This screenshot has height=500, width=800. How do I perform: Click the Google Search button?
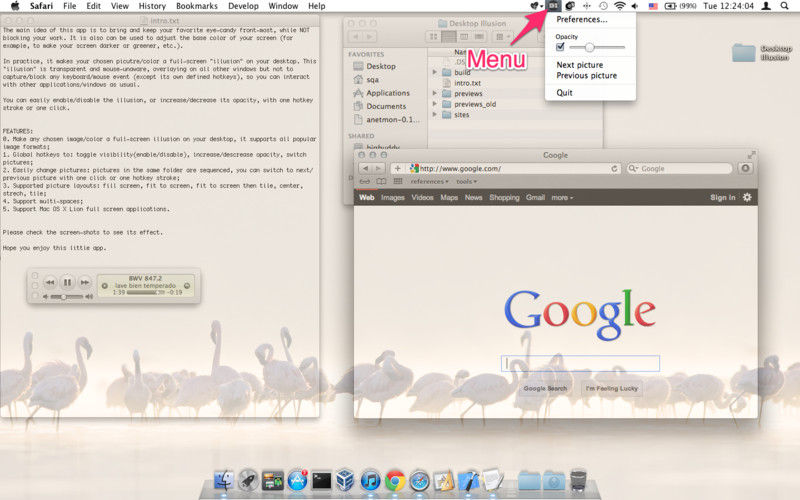coord(545,388)
